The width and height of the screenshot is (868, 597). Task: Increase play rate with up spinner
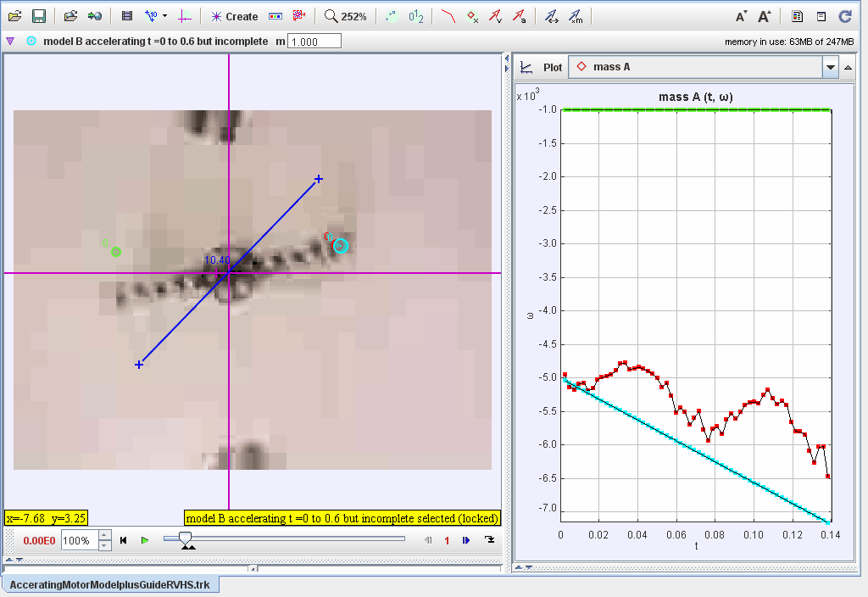pyautogui.click(x=105, y=536)
